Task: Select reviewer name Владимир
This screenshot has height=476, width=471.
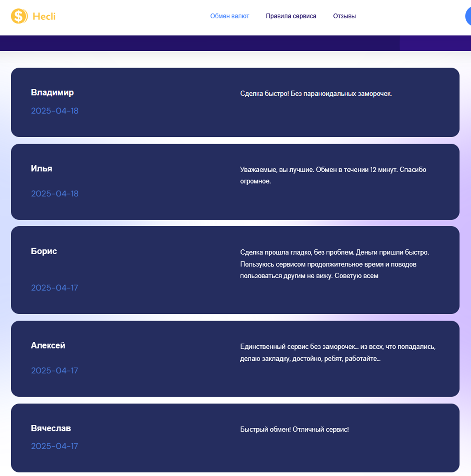Action: pos(52,92)
